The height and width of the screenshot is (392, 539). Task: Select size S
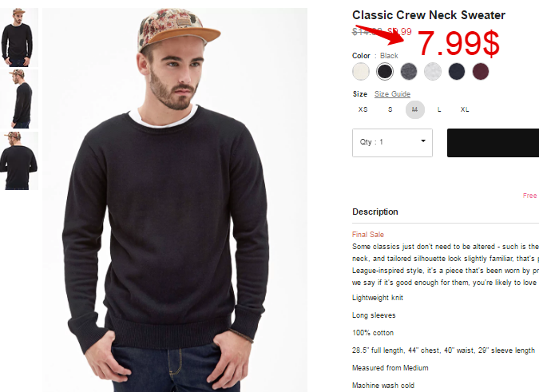(390, 109)
